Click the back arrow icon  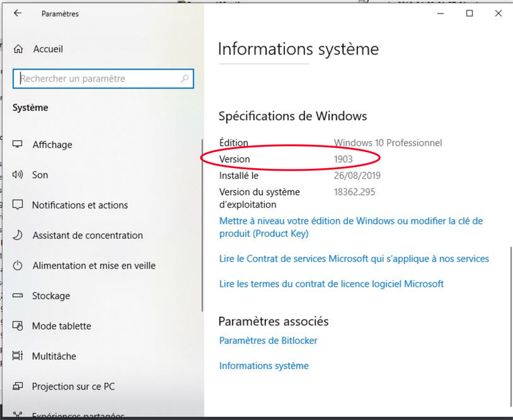[x=18, y=13]
